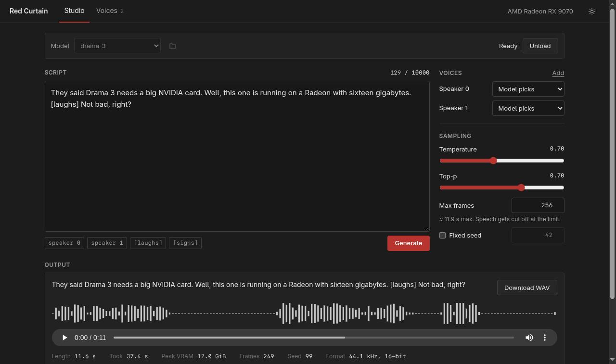This screenshot has height=364, width=616.
Task: Play the generated audio
Action: [64, 338]
